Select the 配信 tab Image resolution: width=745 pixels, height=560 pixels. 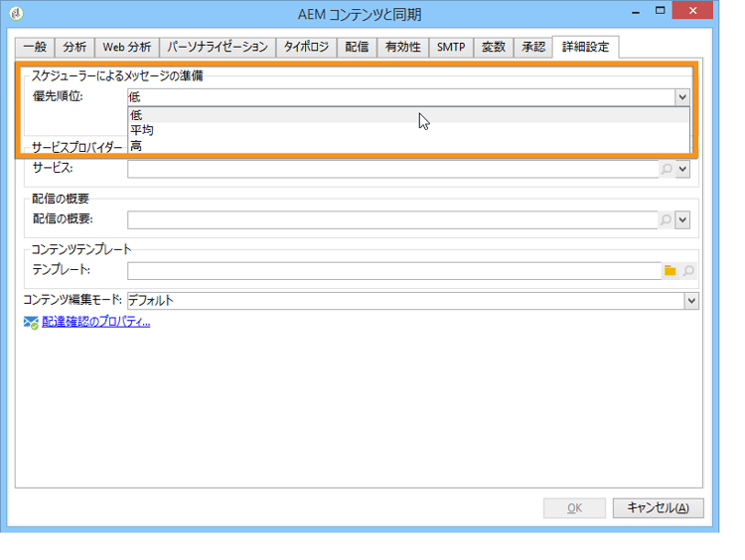357,47
